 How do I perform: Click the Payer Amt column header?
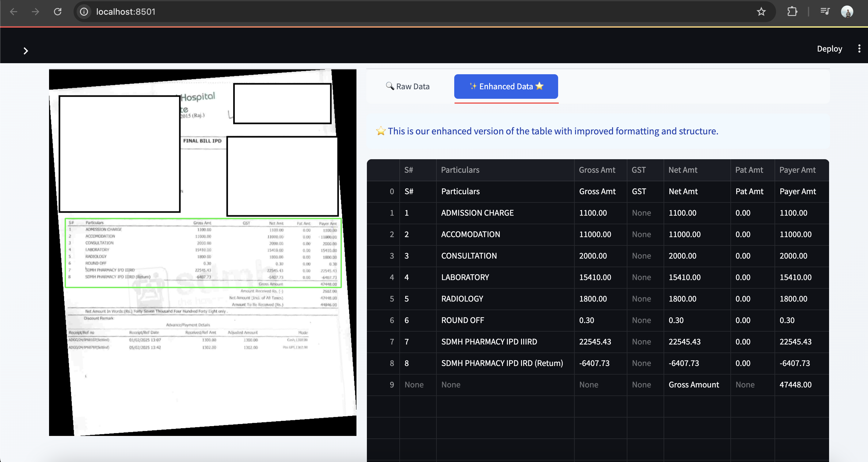[x=797, y=170]
